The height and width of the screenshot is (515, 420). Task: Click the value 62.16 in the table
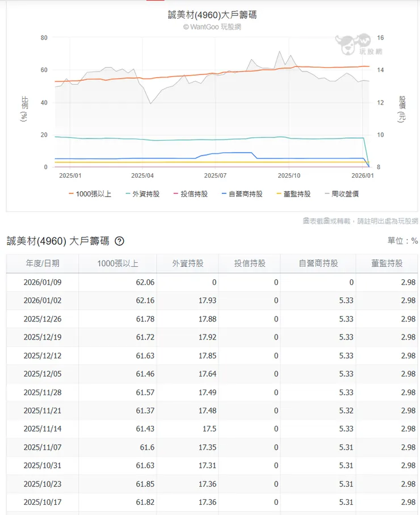click(x=145, y=300)
